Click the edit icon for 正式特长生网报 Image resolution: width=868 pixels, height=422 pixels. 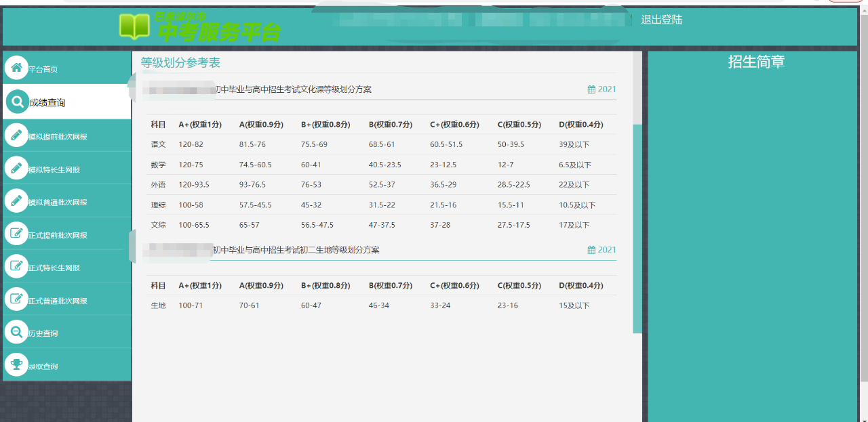tap(16, 266)
